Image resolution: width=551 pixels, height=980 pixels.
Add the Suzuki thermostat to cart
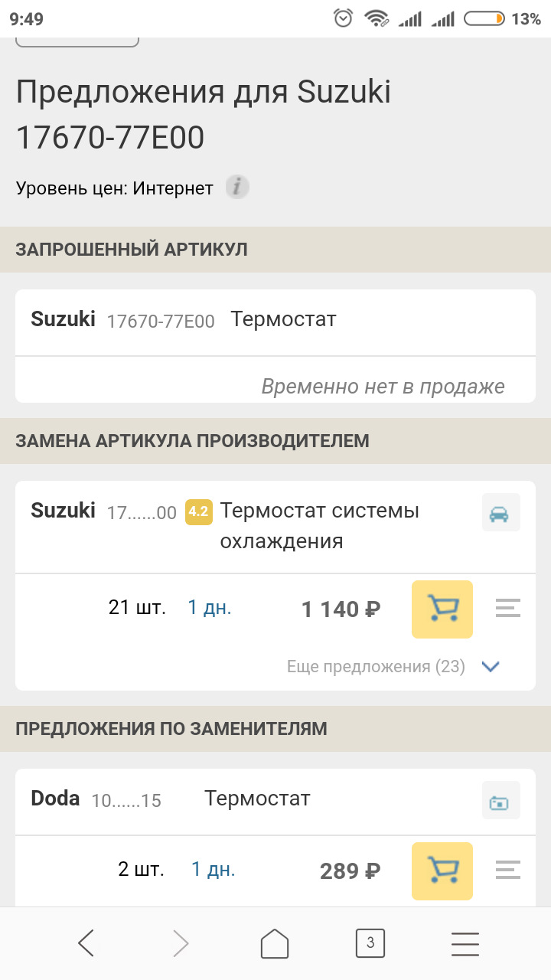coord(442,609)
